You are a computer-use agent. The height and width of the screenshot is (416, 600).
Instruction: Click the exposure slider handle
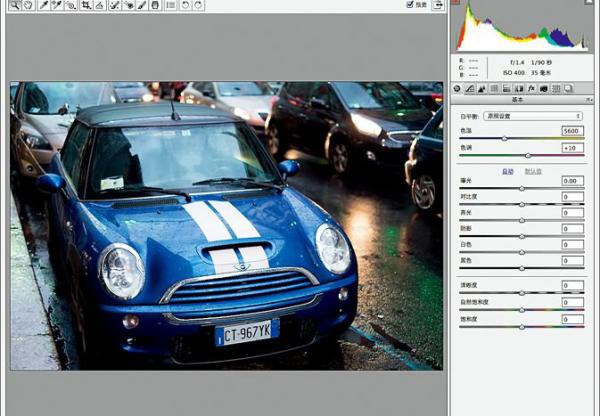522,188
